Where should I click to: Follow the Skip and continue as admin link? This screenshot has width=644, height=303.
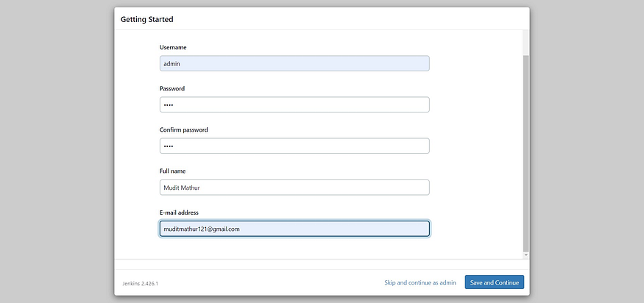420,282
